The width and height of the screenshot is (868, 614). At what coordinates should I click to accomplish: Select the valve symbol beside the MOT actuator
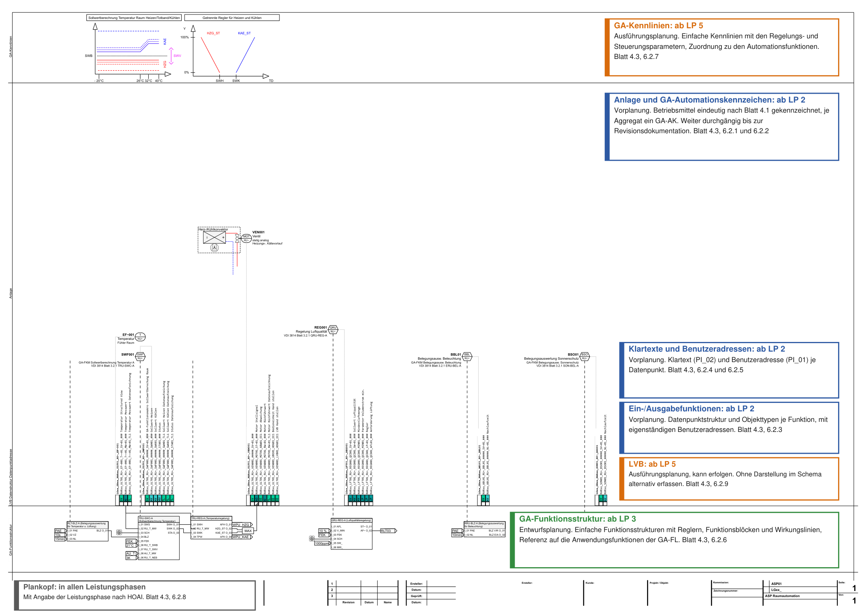pyautogui.click(x=237, y=239)
